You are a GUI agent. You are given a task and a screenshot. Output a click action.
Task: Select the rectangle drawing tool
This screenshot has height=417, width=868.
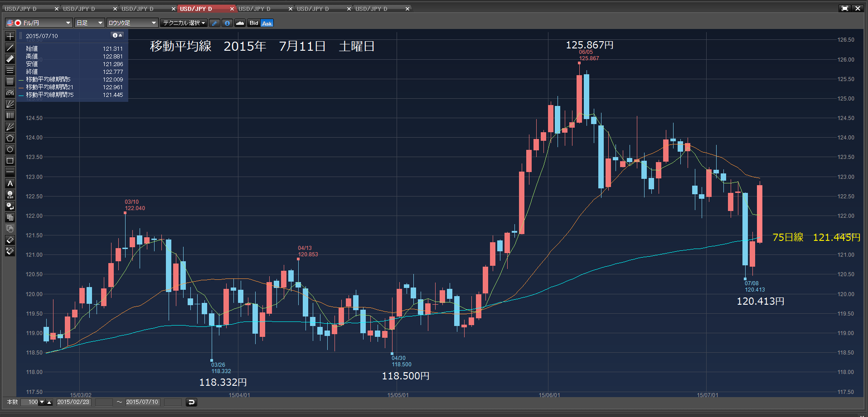tap(10, 161)
